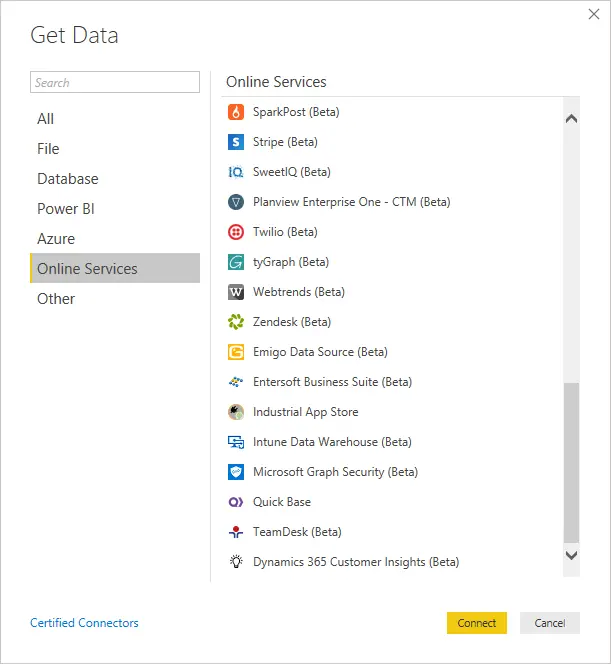Click the Intune Data Warehouse icon
The image size is (611, 664).
(x=236, y=442)
